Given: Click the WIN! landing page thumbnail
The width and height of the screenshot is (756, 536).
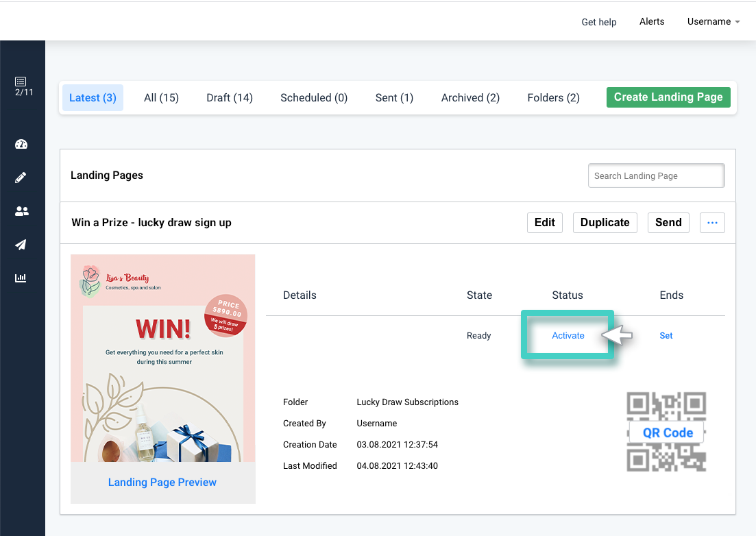Looking at the screenshot, I should (163, 358).
